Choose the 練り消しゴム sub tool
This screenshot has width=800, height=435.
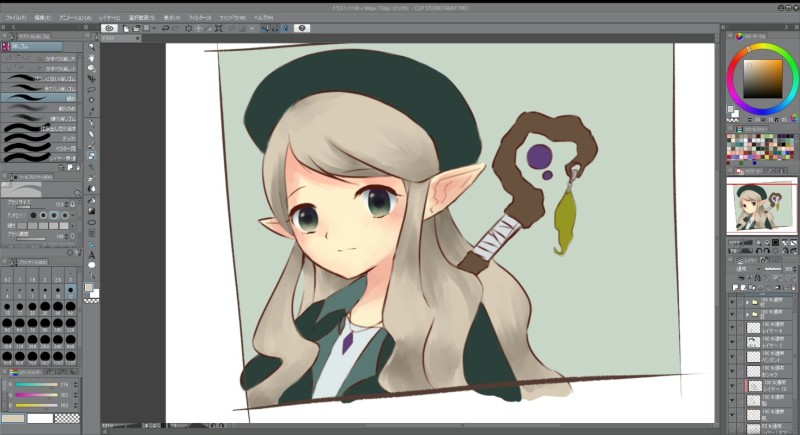(x=39, y=118)
